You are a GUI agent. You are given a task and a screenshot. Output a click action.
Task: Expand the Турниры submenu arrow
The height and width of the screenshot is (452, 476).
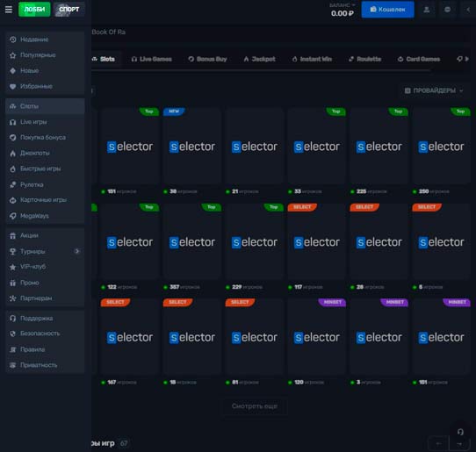click(x=77, y=251)
